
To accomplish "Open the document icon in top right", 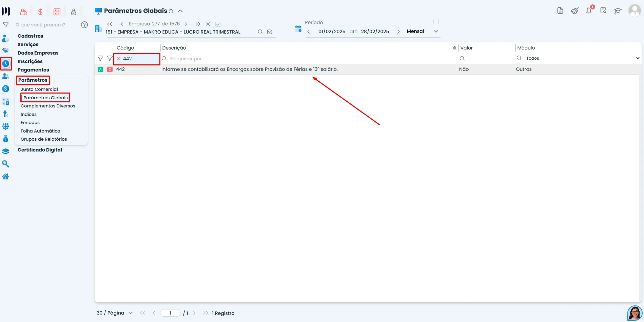I will [560, 11].
